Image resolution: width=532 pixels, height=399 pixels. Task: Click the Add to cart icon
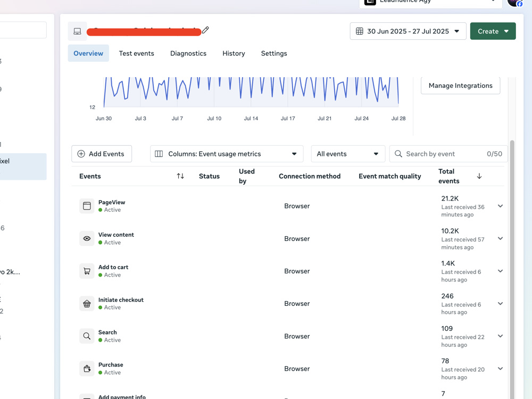tap(87, 271)
